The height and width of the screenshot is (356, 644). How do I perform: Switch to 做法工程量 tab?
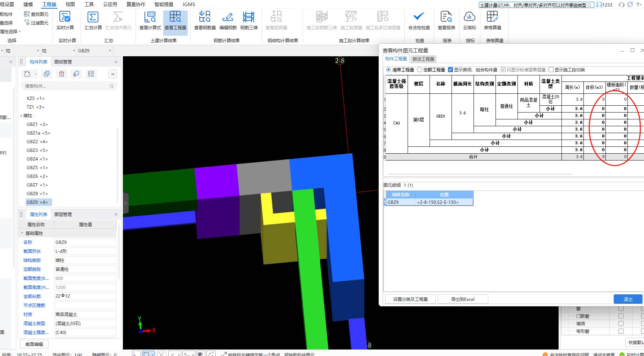(423, 59)
